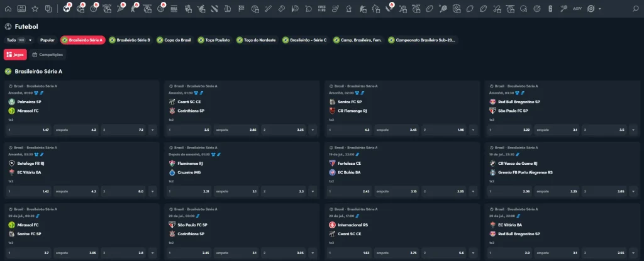Switch to Jogos view

pyautogui.click(x=16, y=55)
